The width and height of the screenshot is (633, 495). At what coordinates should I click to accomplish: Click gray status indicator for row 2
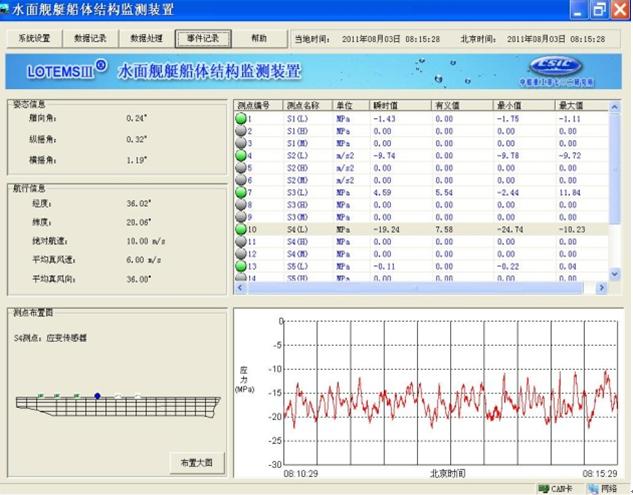(240, 131)
